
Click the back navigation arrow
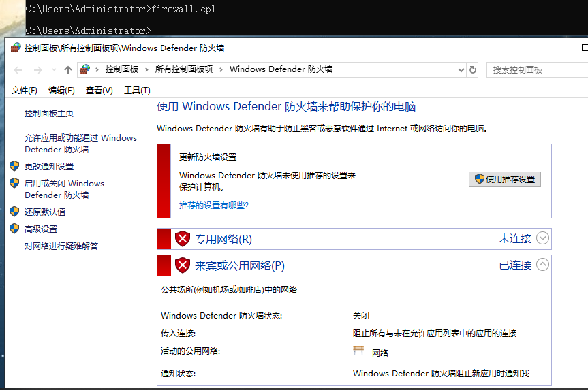click(18, 70)
